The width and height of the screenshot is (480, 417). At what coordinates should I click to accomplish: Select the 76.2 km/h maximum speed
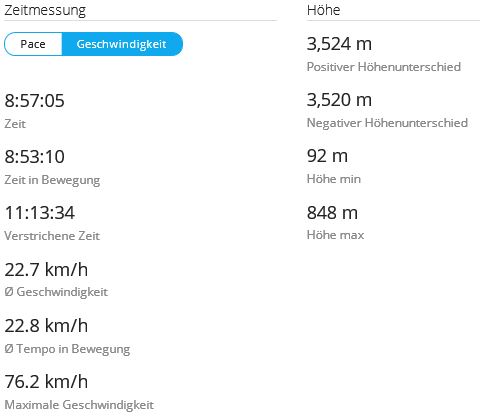point(46,382)
